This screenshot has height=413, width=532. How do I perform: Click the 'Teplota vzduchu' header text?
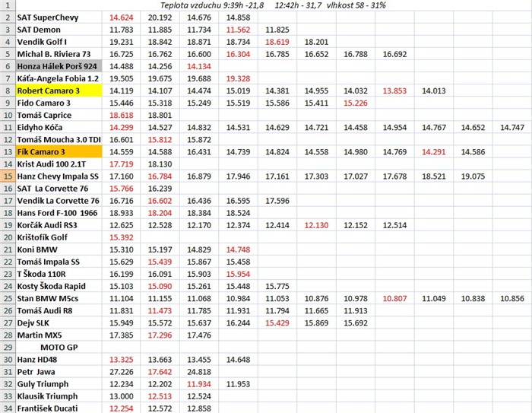click(188, 5)
